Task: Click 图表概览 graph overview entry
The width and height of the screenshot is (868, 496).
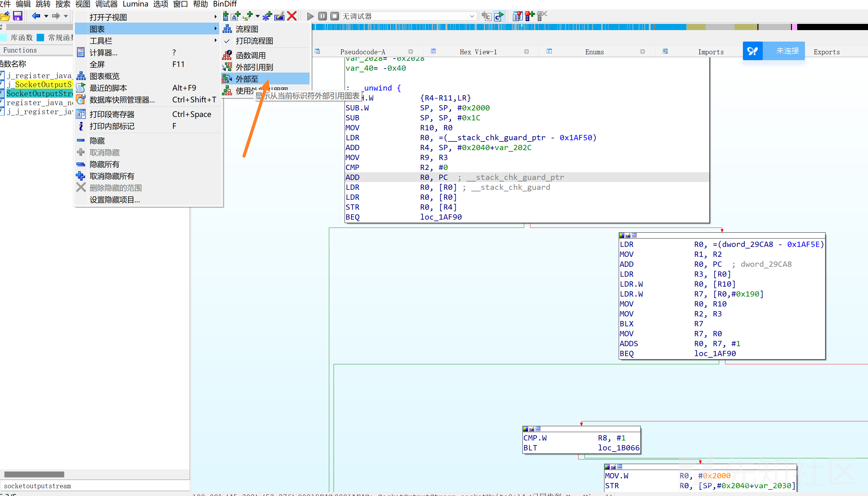Action: coord(147,76)
